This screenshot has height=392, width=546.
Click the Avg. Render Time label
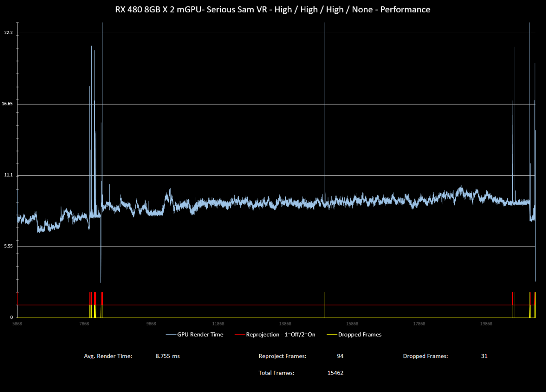(108, 356)
